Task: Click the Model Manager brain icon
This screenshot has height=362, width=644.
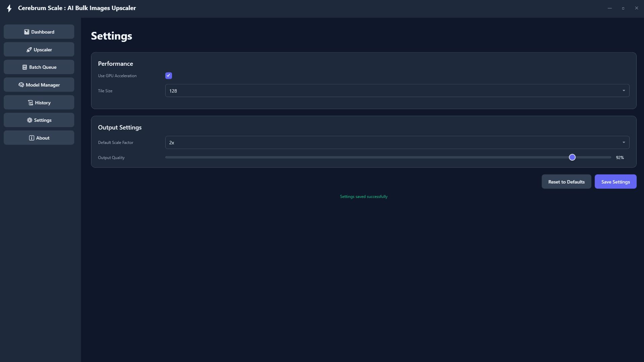Action: click(21, 85)
